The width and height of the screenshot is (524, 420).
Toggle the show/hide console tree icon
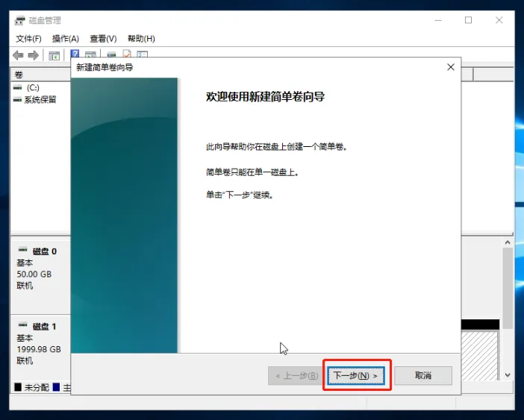(x=54, y=55)
